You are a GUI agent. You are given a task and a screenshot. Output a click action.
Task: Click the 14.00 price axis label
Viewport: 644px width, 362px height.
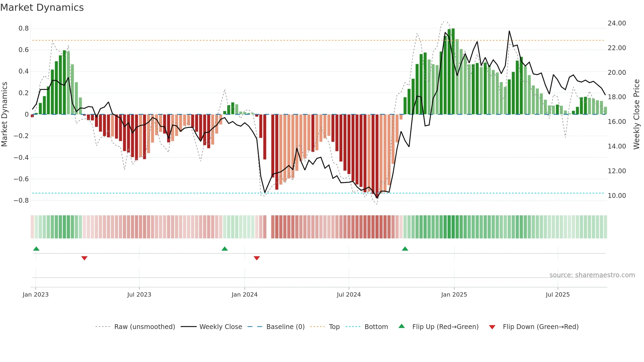pos(617,146)
